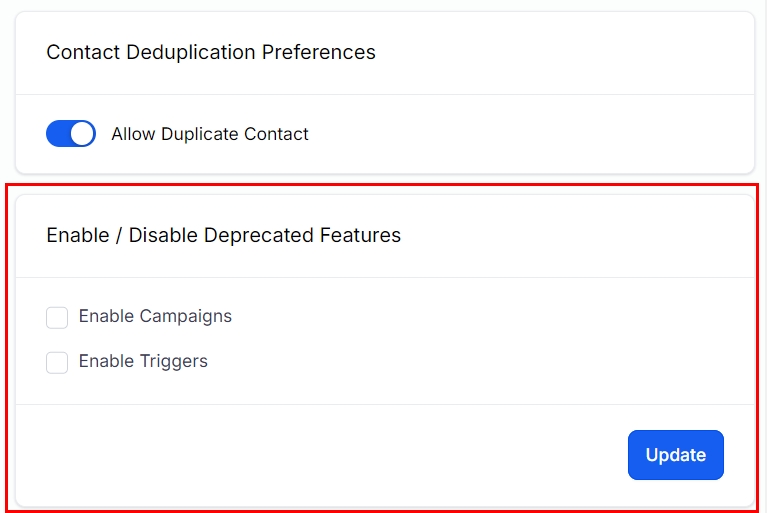Viewport: 767px width, 513px height.
Task: Click the word "Campaigns" beside the first checkbox
Action: click(185, 317)
